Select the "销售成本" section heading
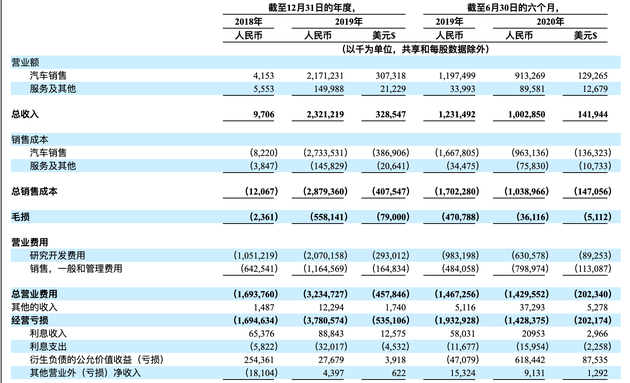This screenshot has height=383, width=630. coord(30,139)
